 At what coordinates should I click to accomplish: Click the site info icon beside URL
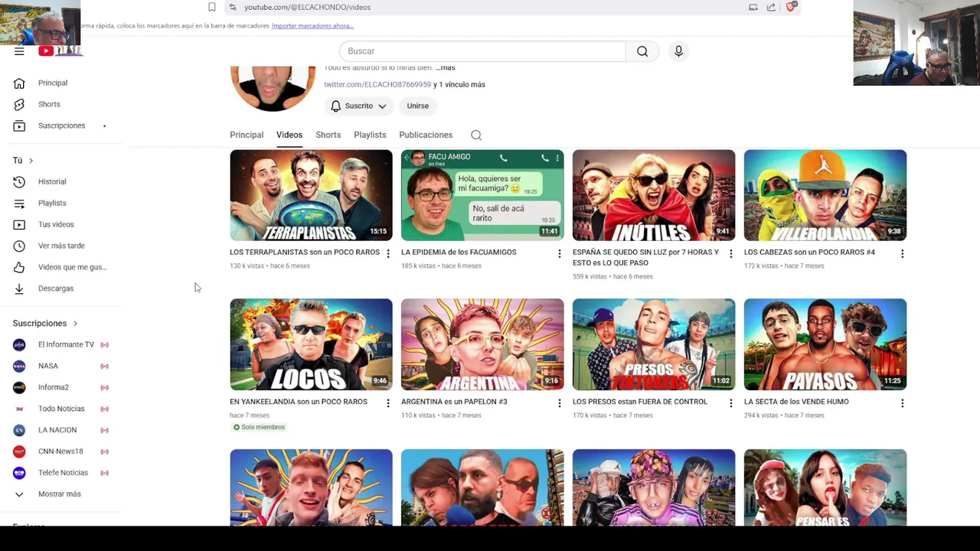click(x=233, y=7)
